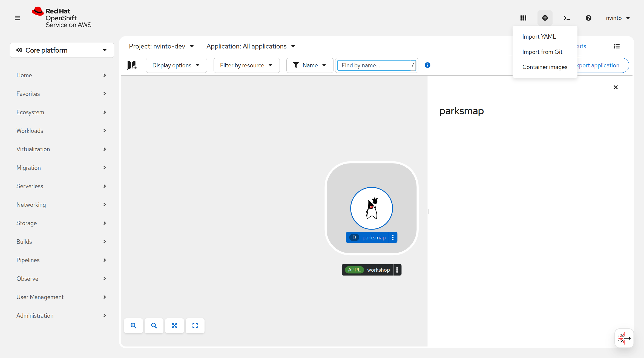This screenshot has height=358, width=644.
Task: Click the reset view icon
Action: [195, 326]
